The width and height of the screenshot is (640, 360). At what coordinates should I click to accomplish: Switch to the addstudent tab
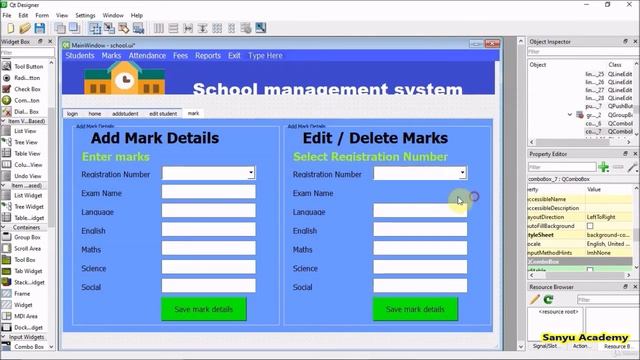point(125,113)
